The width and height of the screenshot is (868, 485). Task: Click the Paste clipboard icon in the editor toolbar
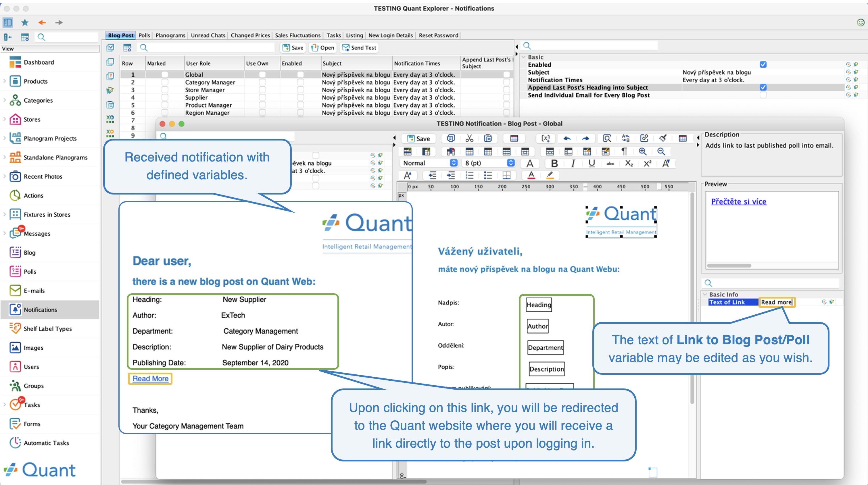click(487, 138)
